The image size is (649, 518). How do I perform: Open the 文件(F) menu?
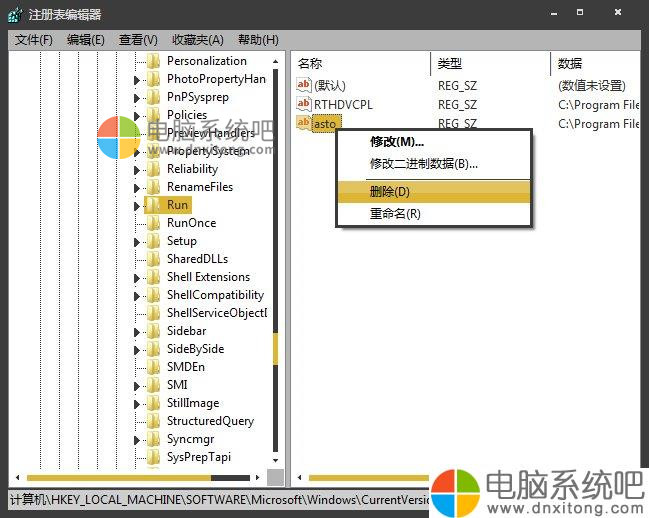(34, 40)
